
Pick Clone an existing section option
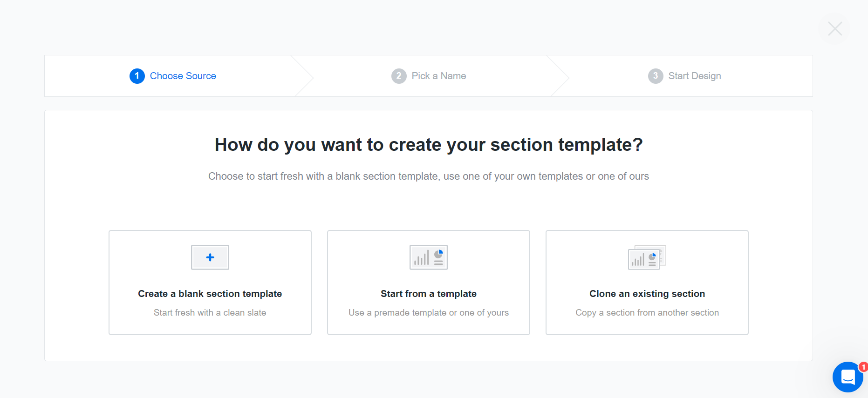tap(647, 294)
